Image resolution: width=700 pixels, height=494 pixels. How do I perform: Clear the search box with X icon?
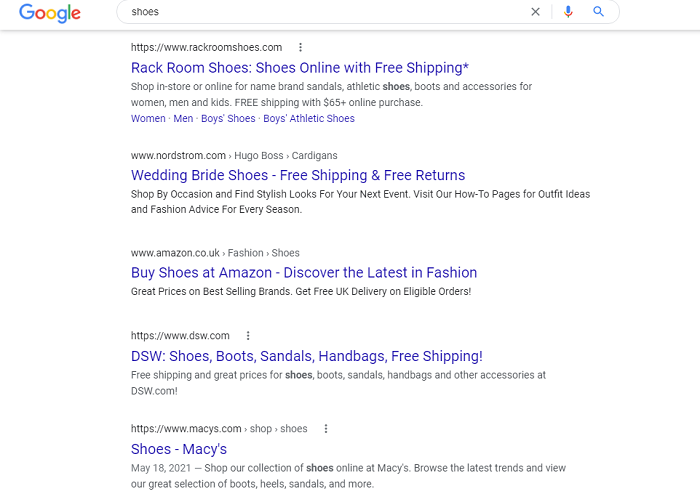click(535, 12)
